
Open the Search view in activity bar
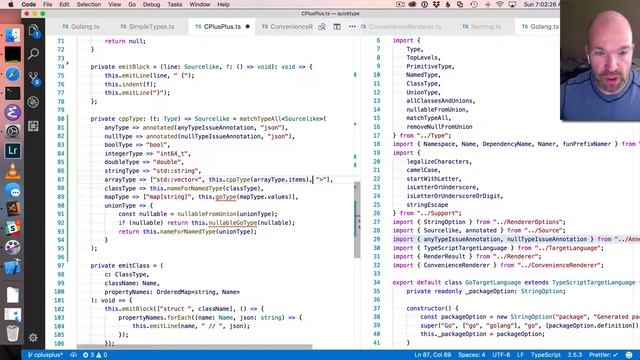(33, 53)
